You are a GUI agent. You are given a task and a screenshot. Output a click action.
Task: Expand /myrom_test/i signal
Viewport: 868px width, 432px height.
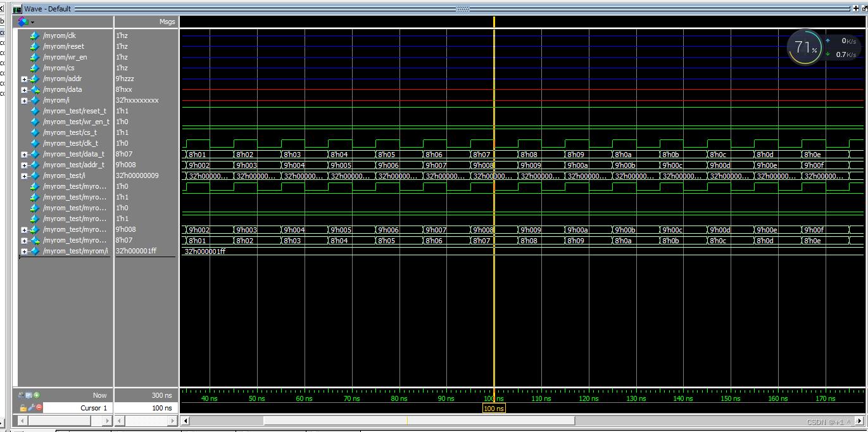tap(24, 176)
